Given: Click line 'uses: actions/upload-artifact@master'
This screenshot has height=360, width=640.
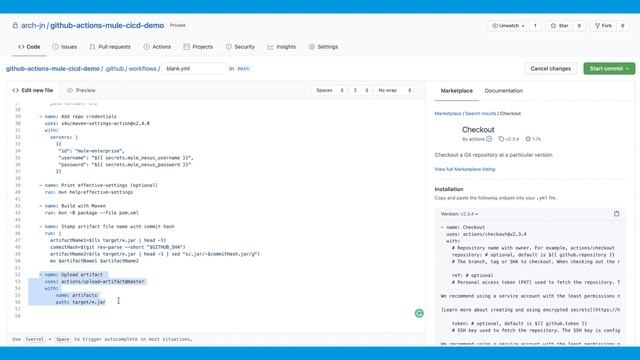Looking at the screenshot, I should click(94, 282).
